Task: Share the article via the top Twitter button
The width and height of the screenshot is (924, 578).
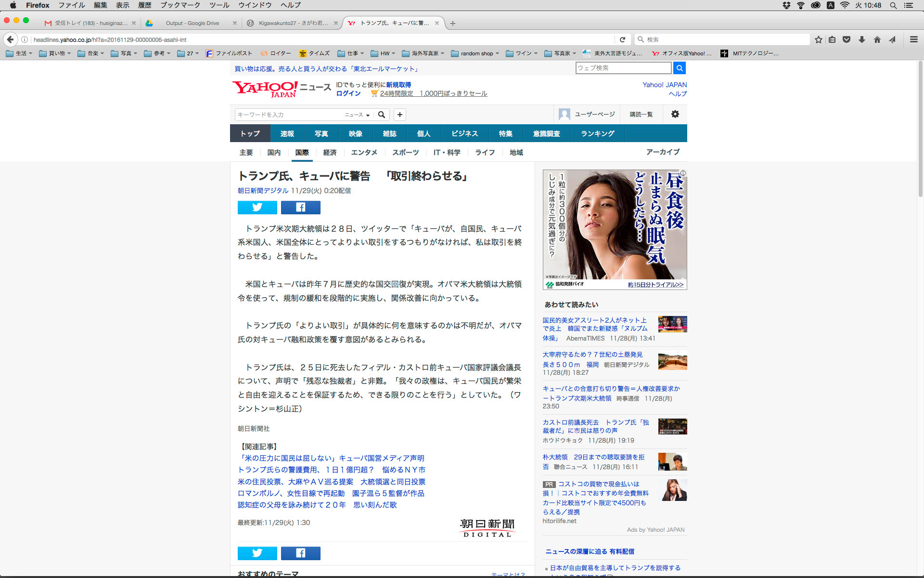Action: click(257, 207)
